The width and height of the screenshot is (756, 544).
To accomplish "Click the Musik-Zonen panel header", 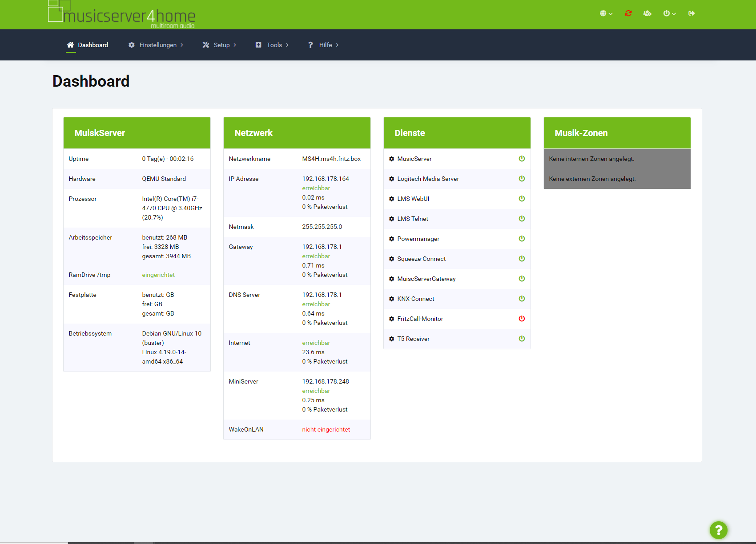I will click(x=617, y=133).
